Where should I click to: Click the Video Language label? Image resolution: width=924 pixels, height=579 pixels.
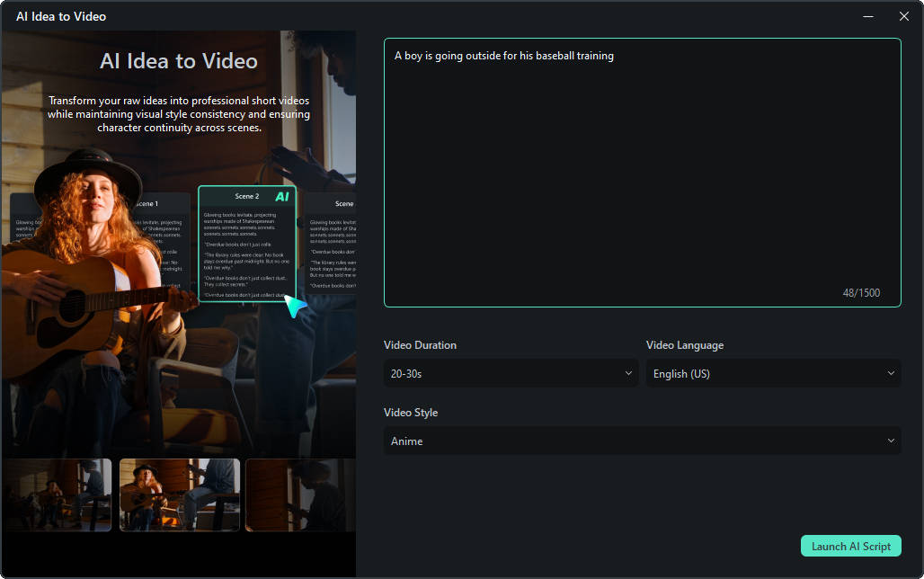click(685, 345)
